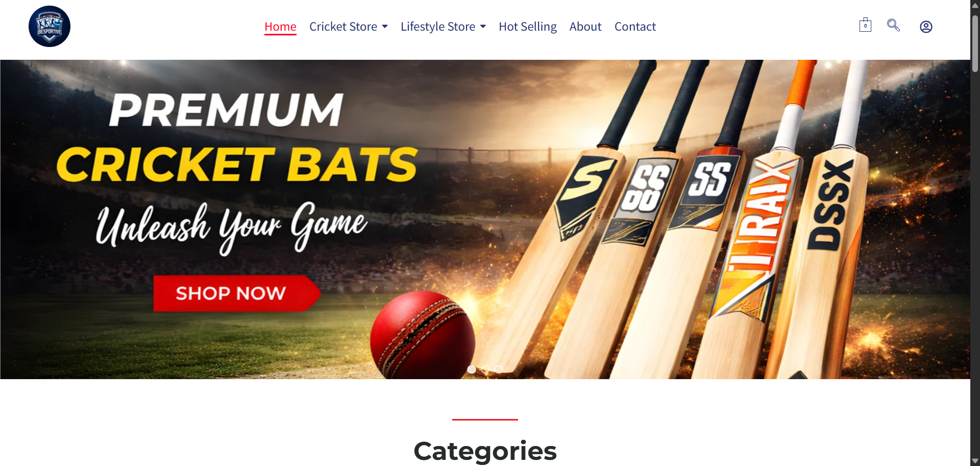Open the shopping cart icon

click(x=865, y=25)
